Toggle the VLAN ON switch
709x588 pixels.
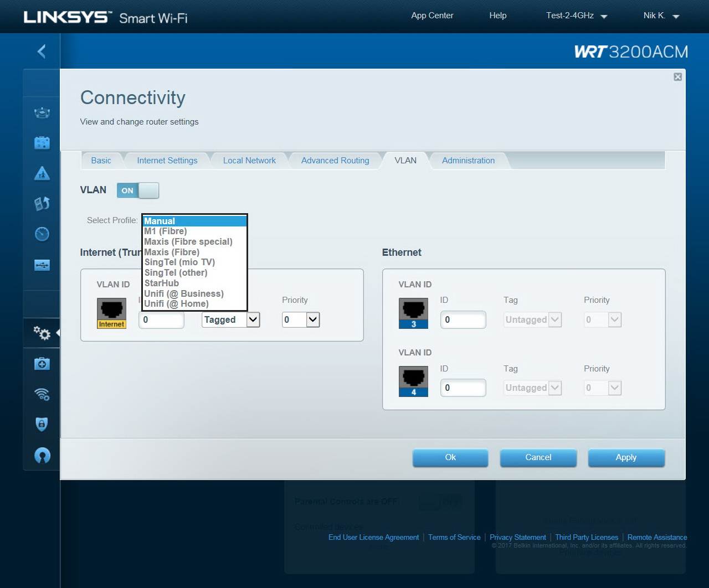tap(138, 190)
